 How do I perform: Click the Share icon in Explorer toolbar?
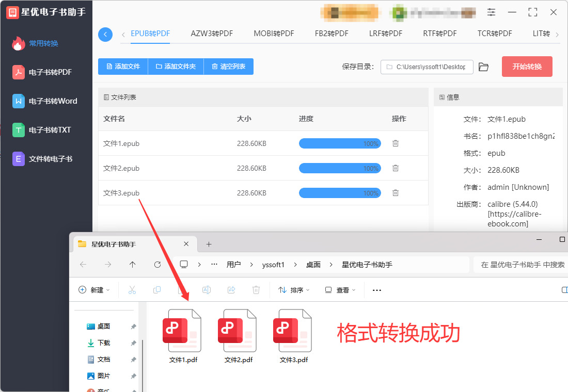(x=231, y=290)
